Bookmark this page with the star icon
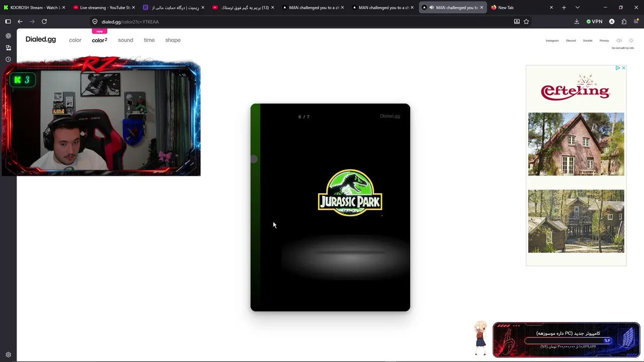The height and width of the screenshot is (362, 644). click(526, 22)
